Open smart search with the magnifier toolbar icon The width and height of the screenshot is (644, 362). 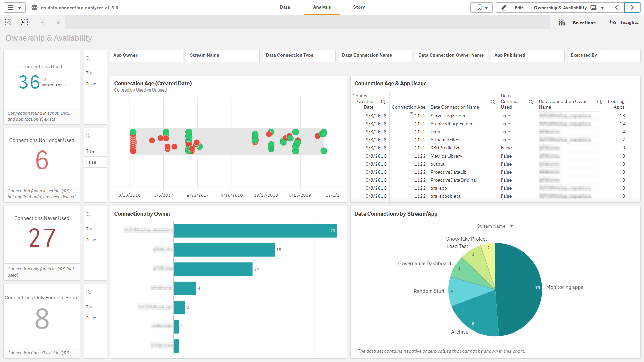8,22
